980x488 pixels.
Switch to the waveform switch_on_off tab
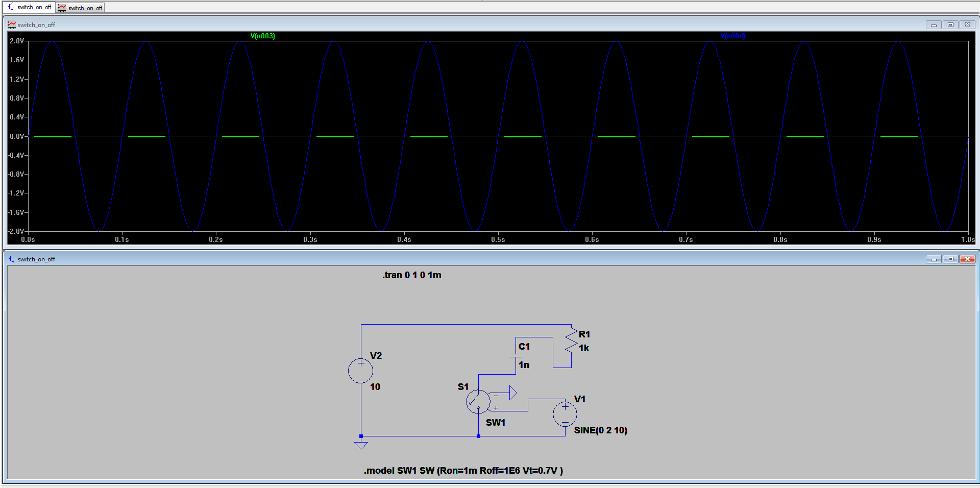coord(81,8)
